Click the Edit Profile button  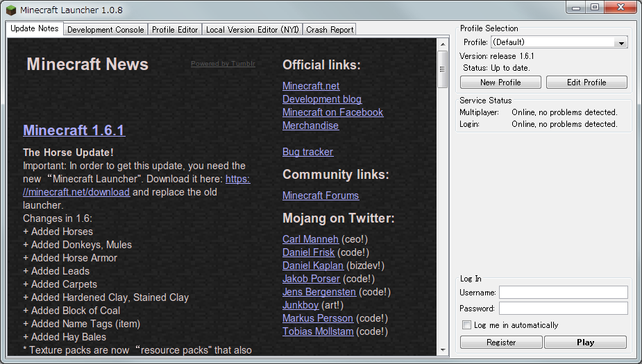(x=586, y=83)
